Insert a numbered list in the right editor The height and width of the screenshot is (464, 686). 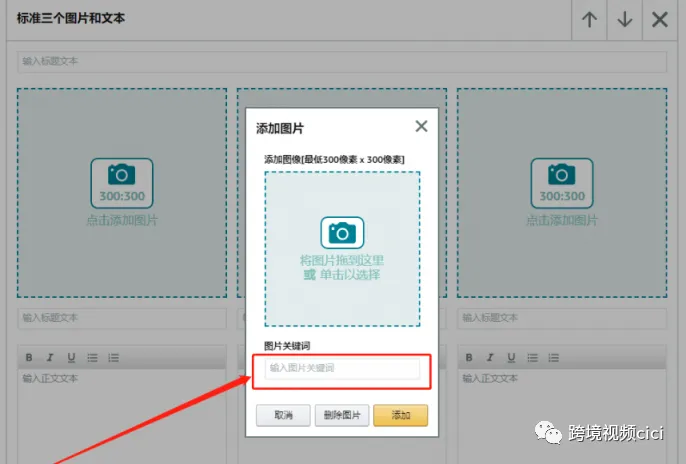[x=554, y=358]
